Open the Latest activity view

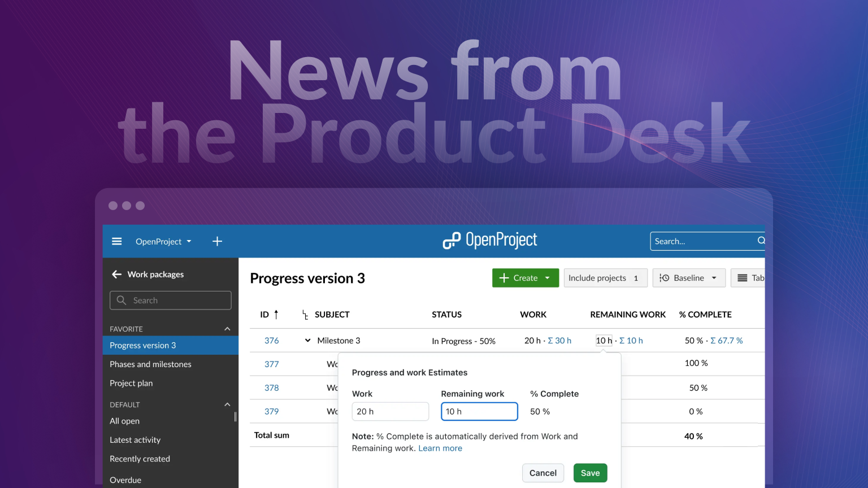136,439
